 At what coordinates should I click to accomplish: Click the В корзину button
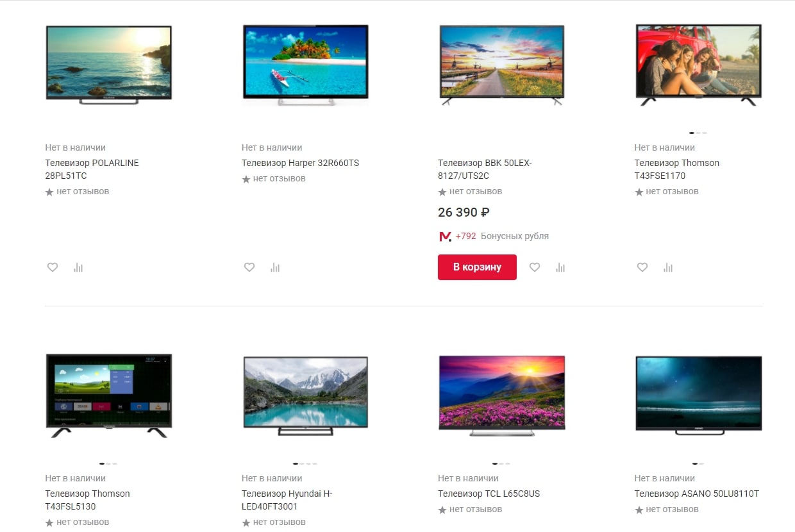coord(477,267)
